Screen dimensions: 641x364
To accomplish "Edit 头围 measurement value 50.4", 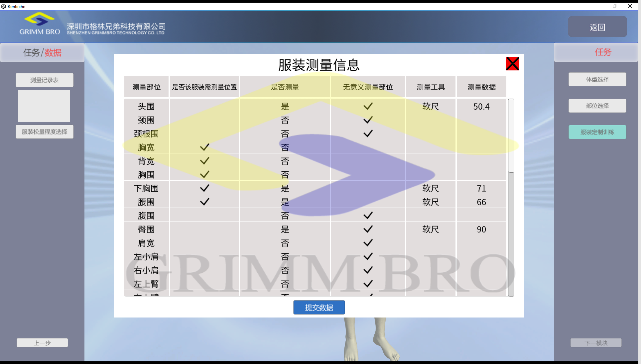I will tap(481, 107).
